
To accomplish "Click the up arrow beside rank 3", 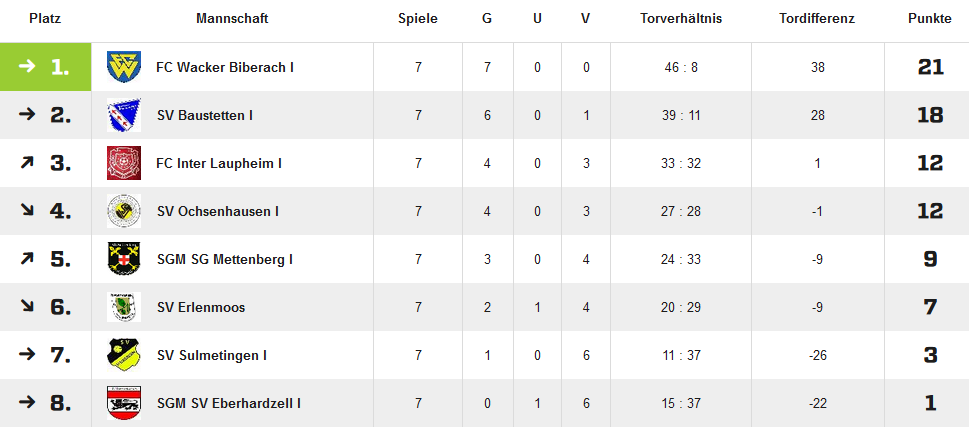I will [x=27, y=163].
